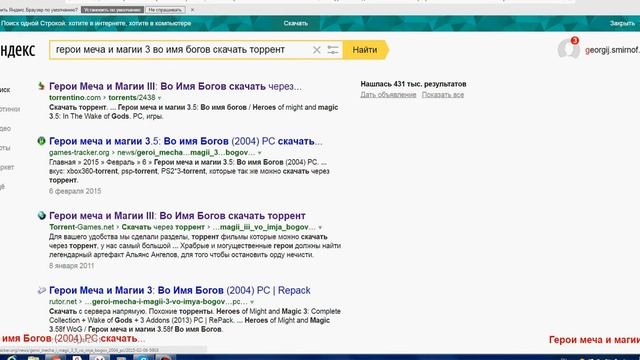This screenshot has height=360, width=640.
Task: Click the torrentino snippet 'Скачать торрент. ... Герои меча и магии 3.5'
Action: [x=193, y=112]
